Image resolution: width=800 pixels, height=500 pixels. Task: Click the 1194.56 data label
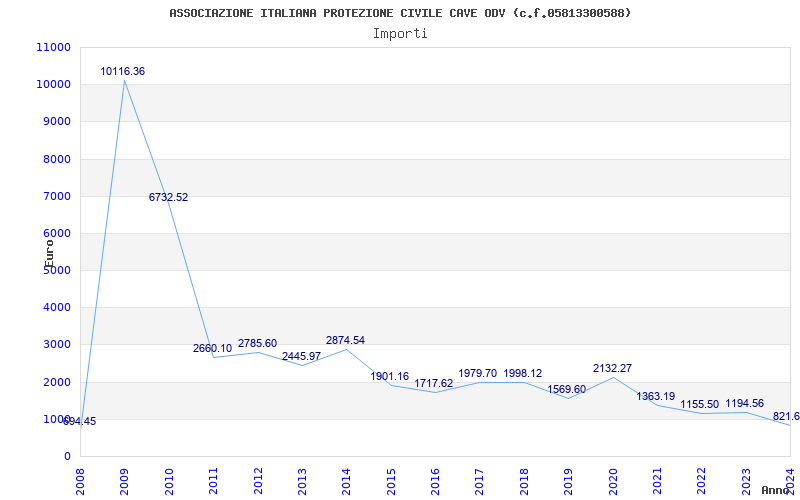click(x=744, y=404)
